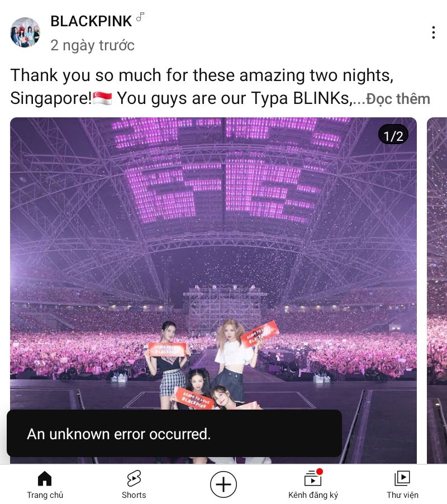This screenshot has width=447, height=504.
Task: Open the BLACKPINK channel name link
Action: point(91,21)
